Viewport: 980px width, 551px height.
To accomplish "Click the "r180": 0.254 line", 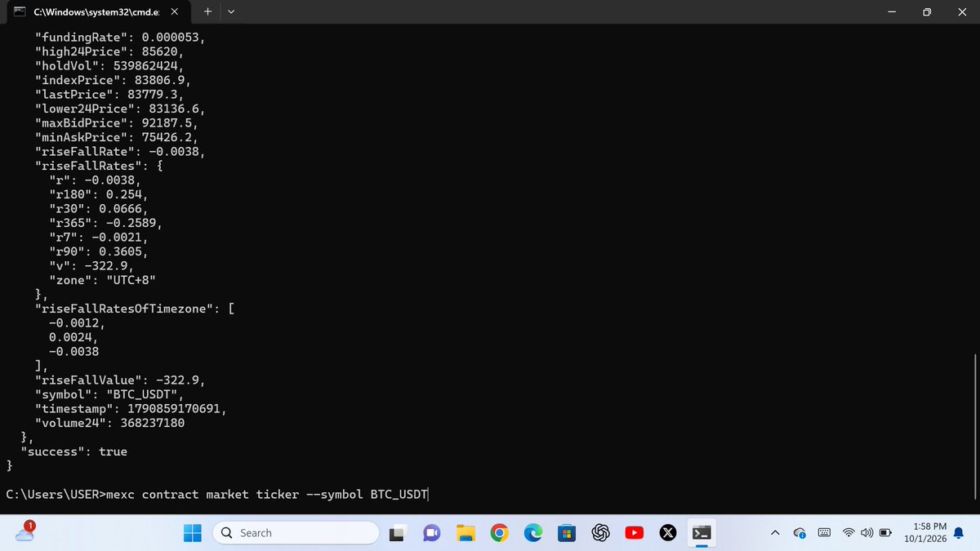I will [x=99, y=194].
